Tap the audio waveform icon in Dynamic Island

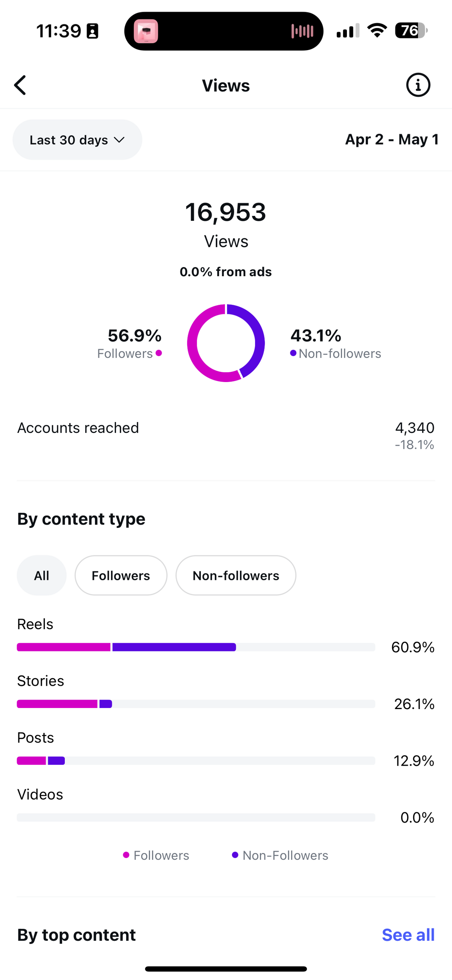pyautogui.click(x=302, y=31)
